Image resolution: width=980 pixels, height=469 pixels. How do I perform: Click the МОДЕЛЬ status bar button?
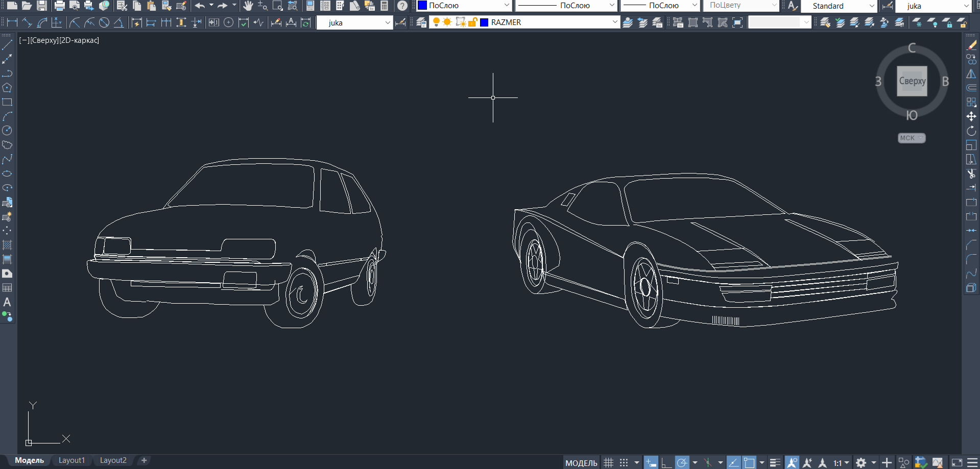(x=581, y=462)
